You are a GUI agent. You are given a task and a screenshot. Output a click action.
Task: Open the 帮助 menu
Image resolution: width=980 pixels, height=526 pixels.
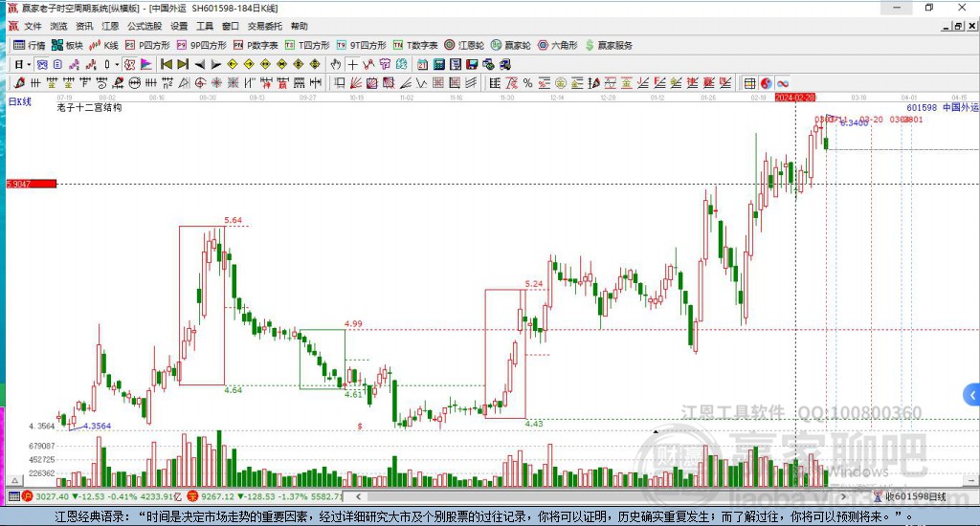coord(299,26)
